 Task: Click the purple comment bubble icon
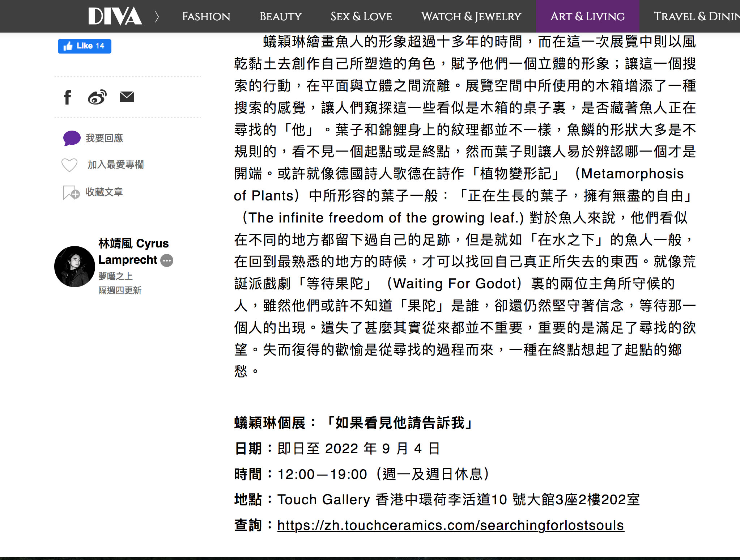(x=72, y=138)
